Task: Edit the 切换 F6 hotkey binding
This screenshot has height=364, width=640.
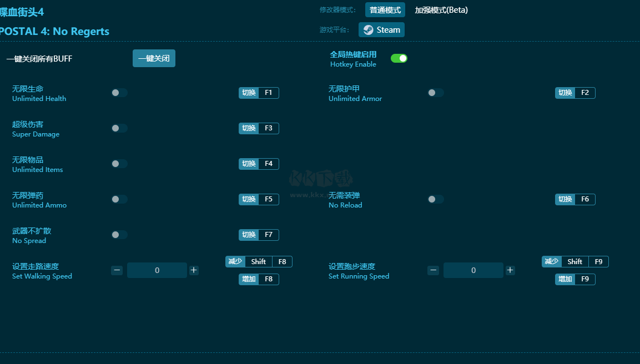Action: (575, 199)
